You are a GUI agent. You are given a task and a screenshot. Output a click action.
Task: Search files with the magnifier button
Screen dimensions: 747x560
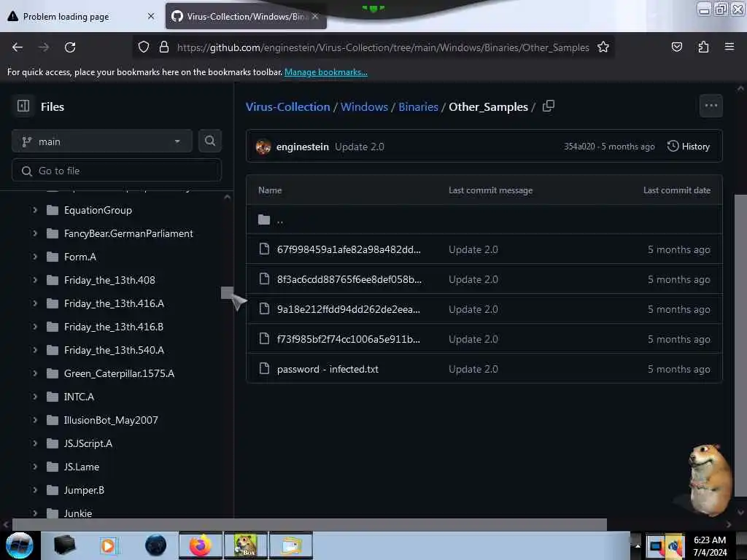(209, 141)
